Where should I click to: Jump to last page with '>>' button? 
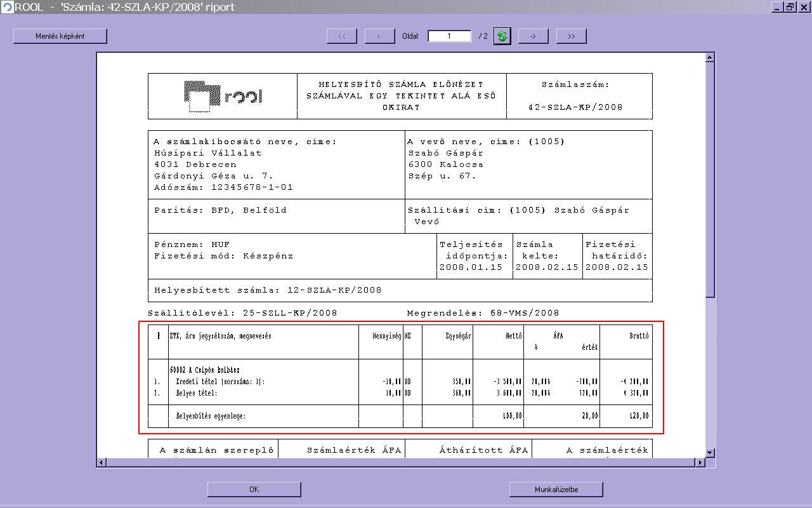[x=572, y=36]
